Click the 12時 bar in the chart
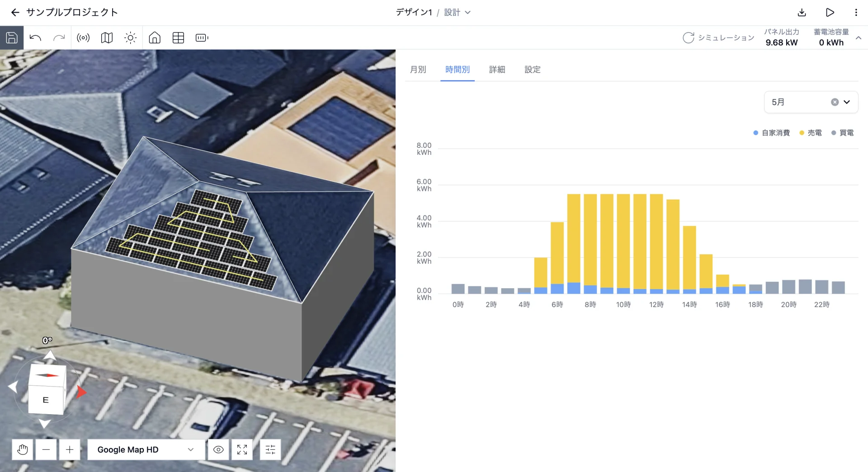 656,244
